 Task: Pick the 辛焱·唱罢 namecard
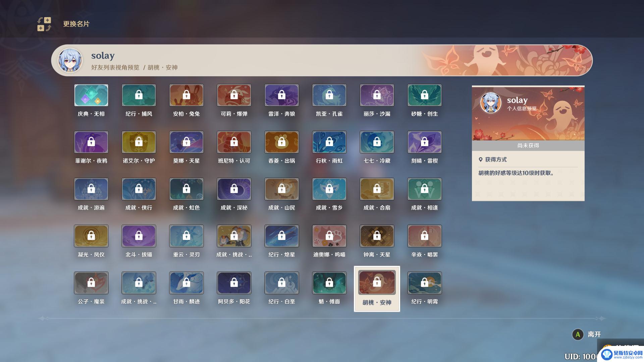425,236
